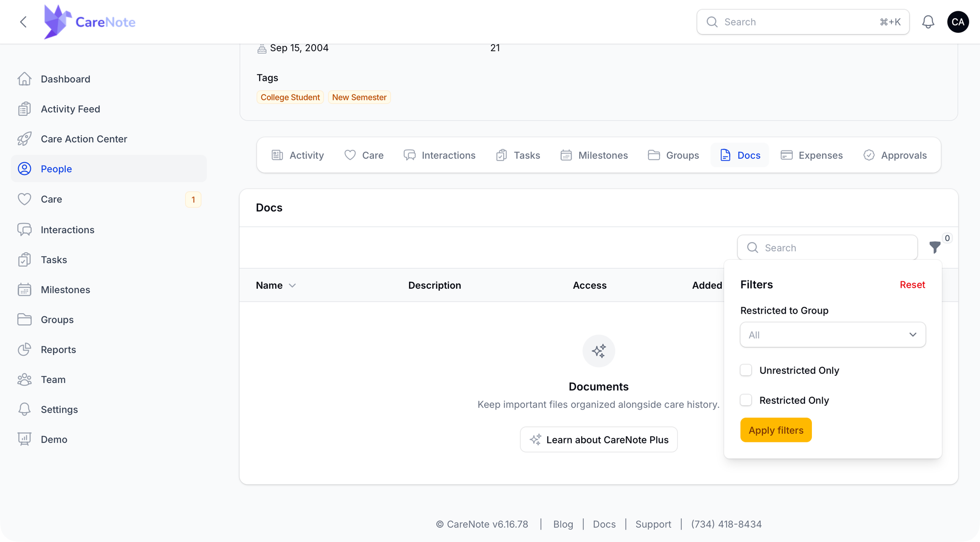Open the Support footer link
This screenshot has width=980, height=542.
point(653,524)
